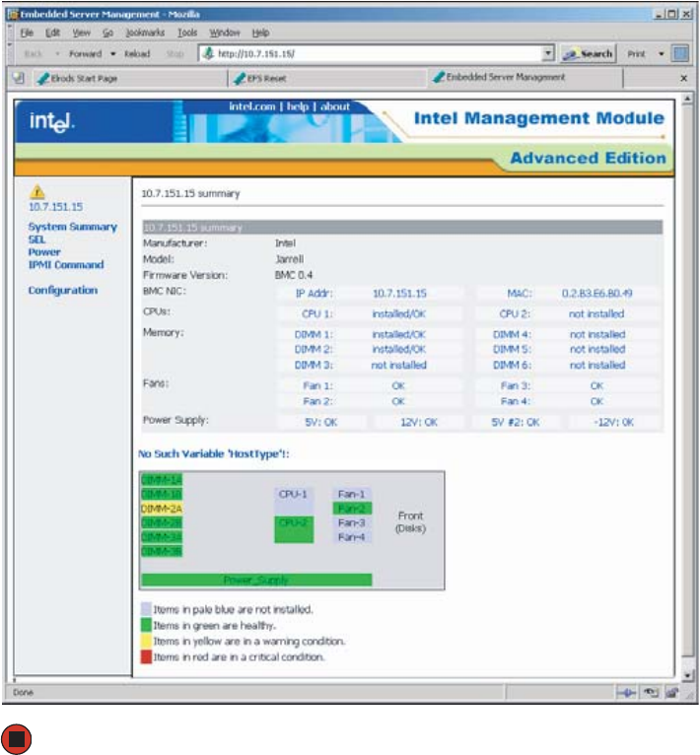Click the Fan 4 OK status
Viewport: 700px width, 755px height.
(x=596, y=401)
